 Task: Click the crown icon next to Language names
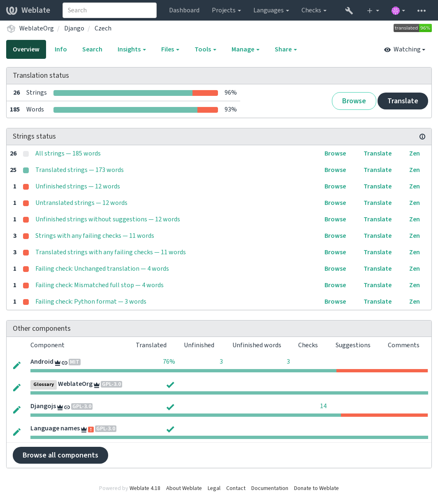84,429
